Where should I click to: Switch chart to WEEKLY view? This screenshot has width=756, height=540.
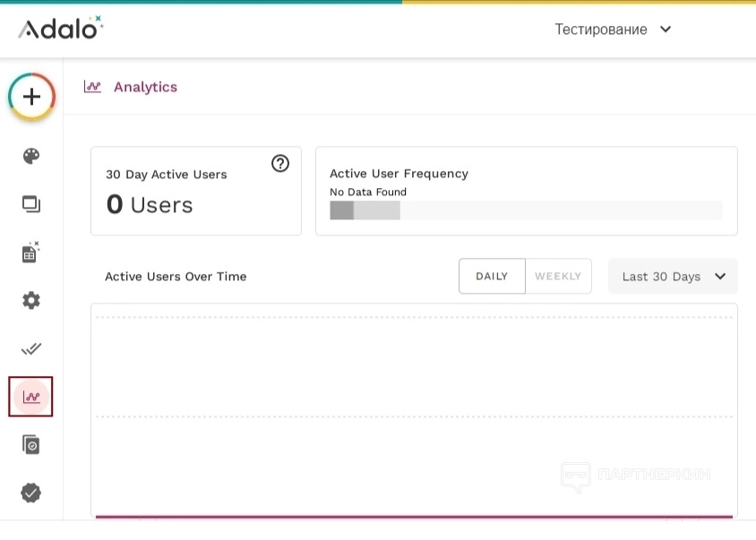558,276
